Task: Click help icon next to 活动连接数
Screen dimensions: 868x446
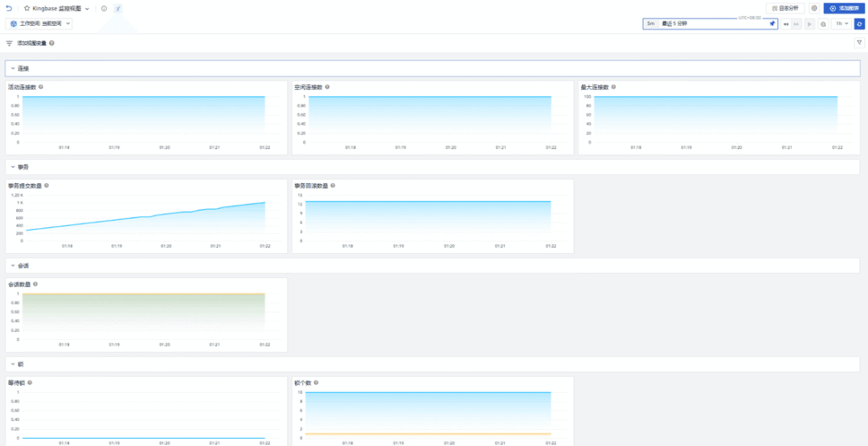Action: point(41,87)
